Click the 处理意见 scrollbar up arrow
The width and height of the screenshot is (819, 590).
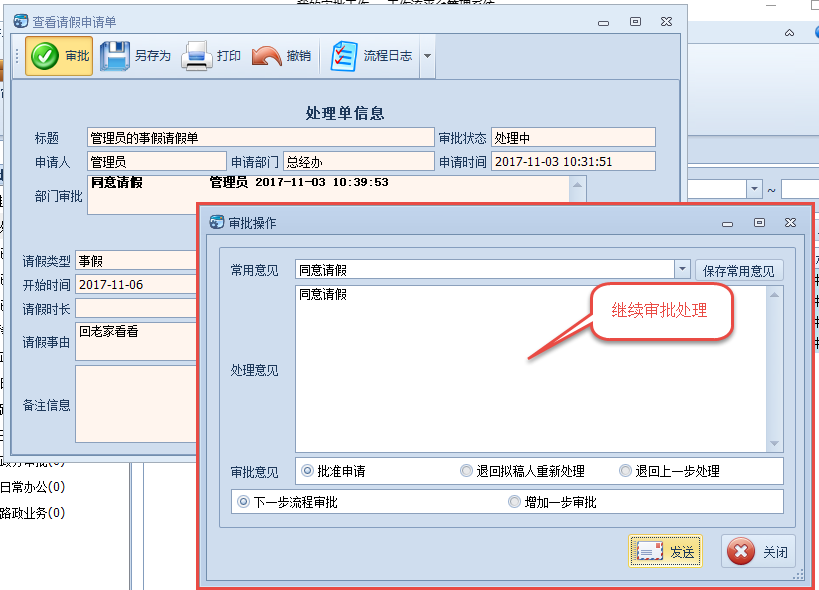pyautogui.click(x=775, y=295)
